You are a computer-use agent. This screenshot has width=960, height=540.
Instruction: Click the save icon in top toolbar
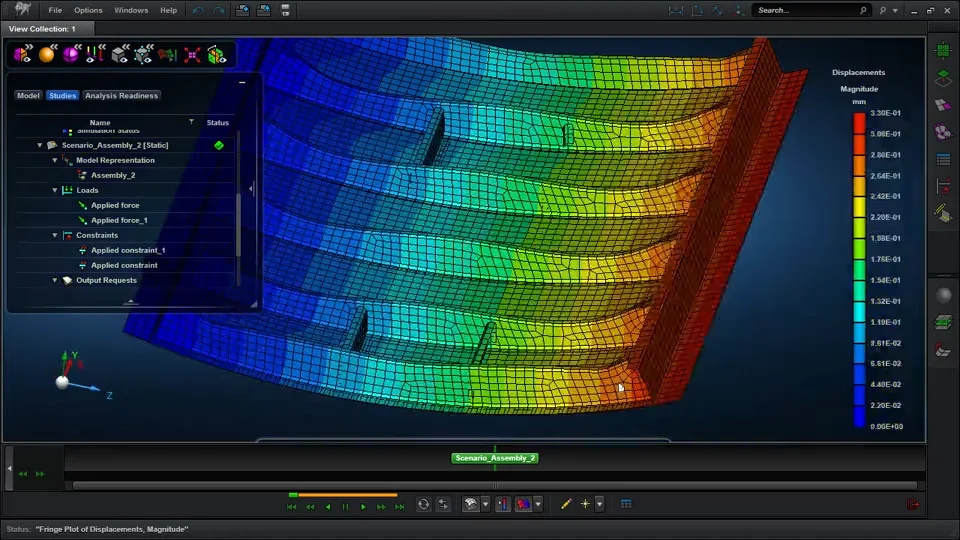(x=285, y=10)
